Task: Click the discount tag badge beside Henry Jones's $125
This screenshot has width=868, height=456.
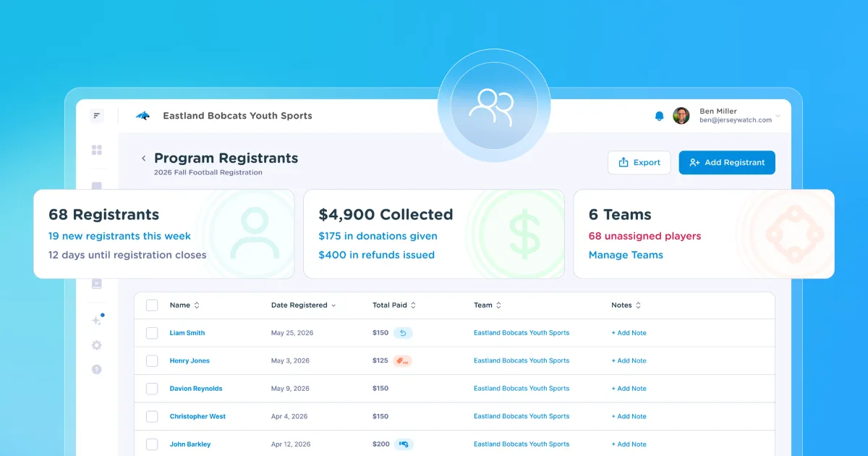Action: [x=402, y=360]
